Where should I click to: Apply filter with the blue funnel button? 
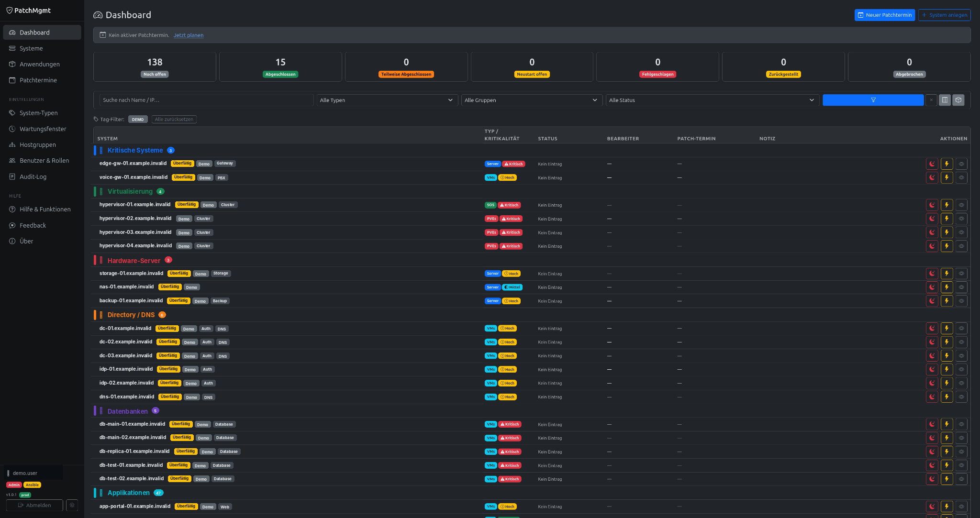point(873,100)
